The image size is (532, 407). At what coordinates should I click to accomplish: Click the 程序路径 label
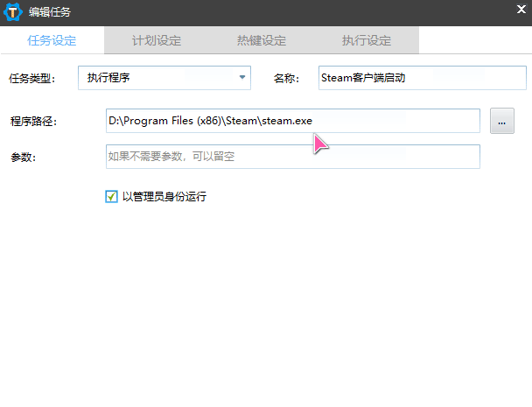[33, 121]
